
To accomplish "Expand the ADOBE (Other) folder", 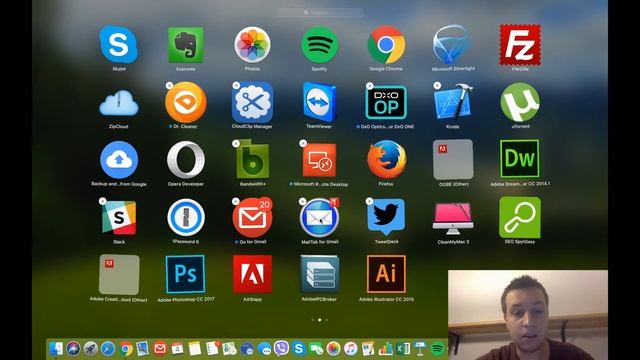I will click(453, 160).
